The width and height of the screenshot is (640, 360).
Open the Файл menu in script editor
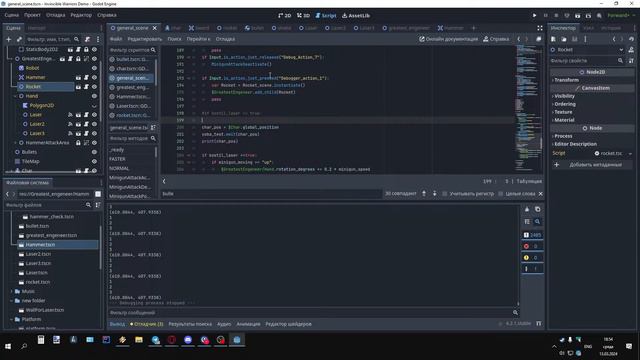[x=116, y=39]
